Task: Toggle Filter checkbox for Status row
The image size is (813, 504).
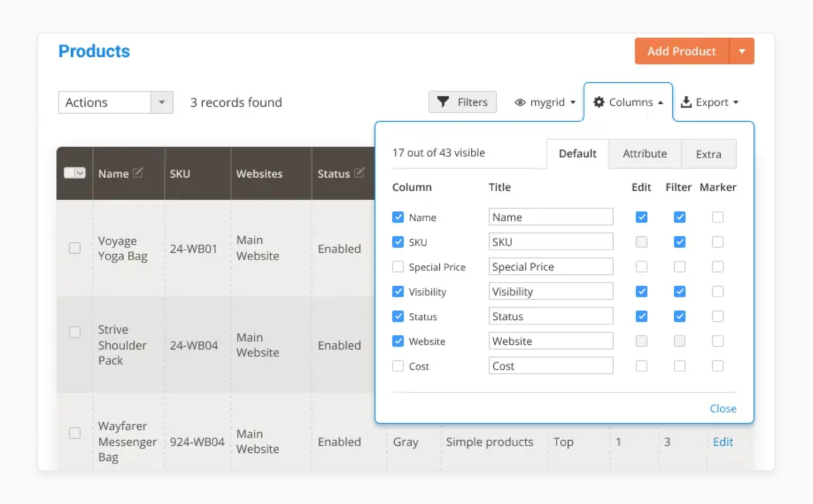Action: point(679,316)
